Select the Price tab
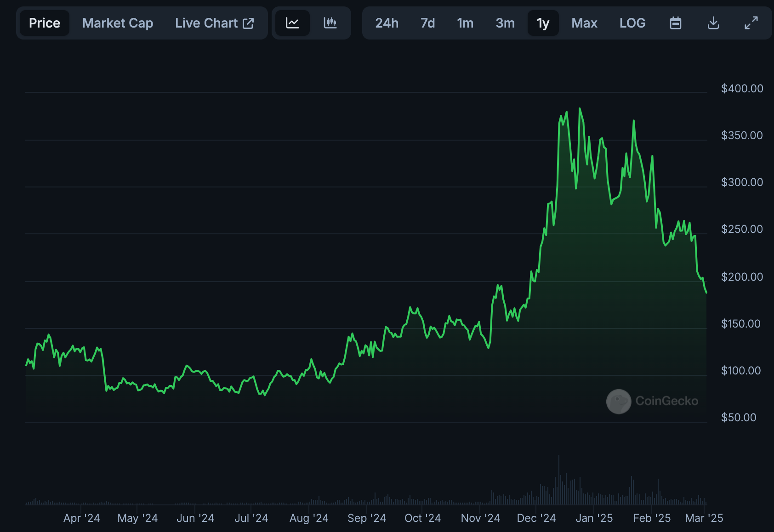The height and width of the screenshot is (532, 774). pos(45,23)
